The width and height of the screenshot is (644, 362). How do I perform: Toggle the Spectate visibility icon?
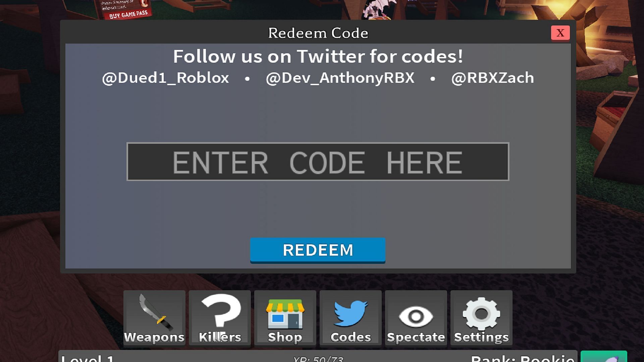415,316
